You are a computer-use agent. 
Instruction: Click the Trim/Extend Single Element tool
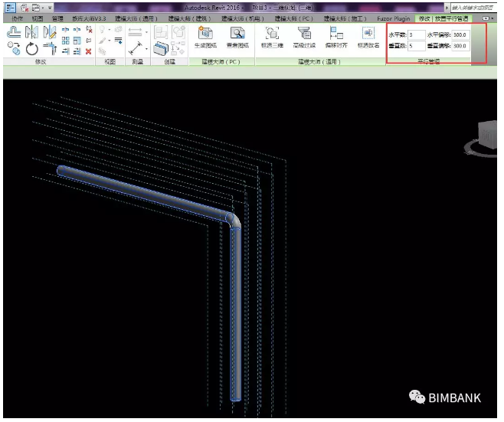(x=66, y=51)
